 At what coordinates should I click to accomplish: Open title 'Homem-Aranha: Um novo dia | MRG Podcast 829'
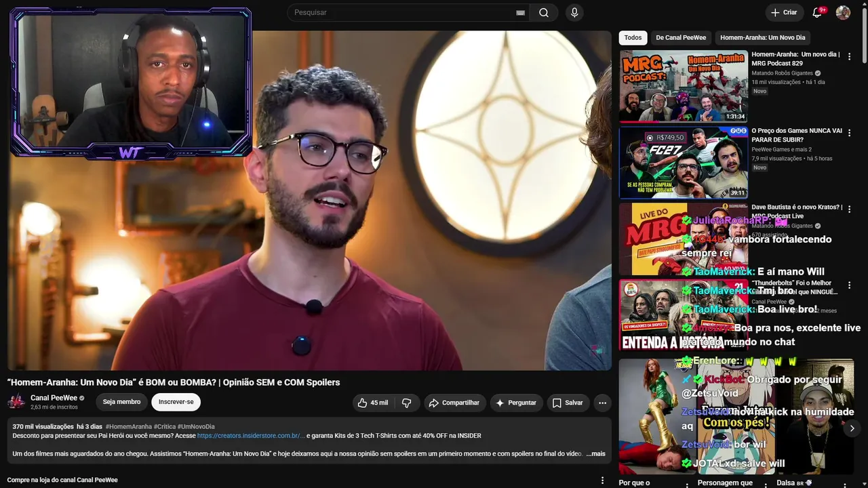(795, 58)
